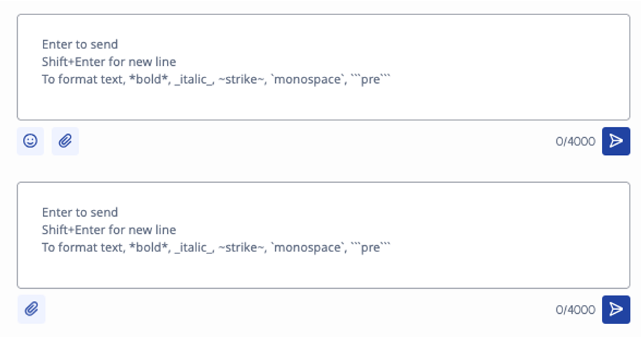Click the `monospace` hint in the lower box

pos(307,247)
